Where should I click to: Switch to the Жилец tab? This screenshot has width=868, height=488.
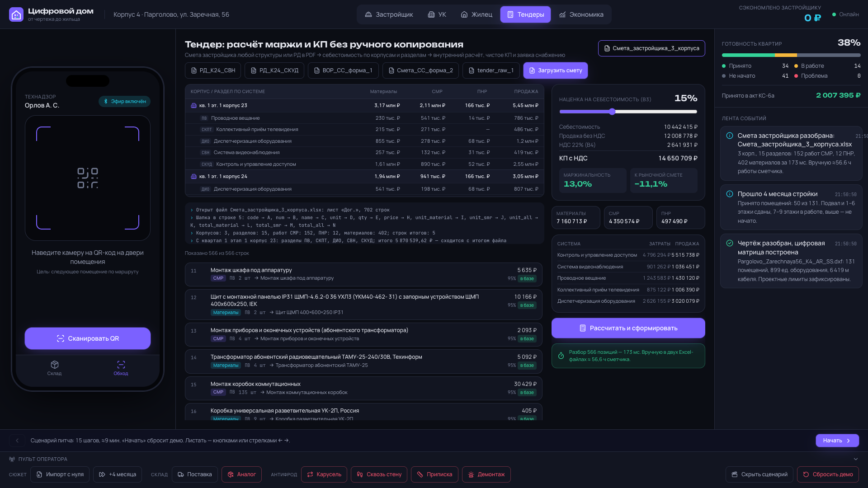click(x=476, y=14)
